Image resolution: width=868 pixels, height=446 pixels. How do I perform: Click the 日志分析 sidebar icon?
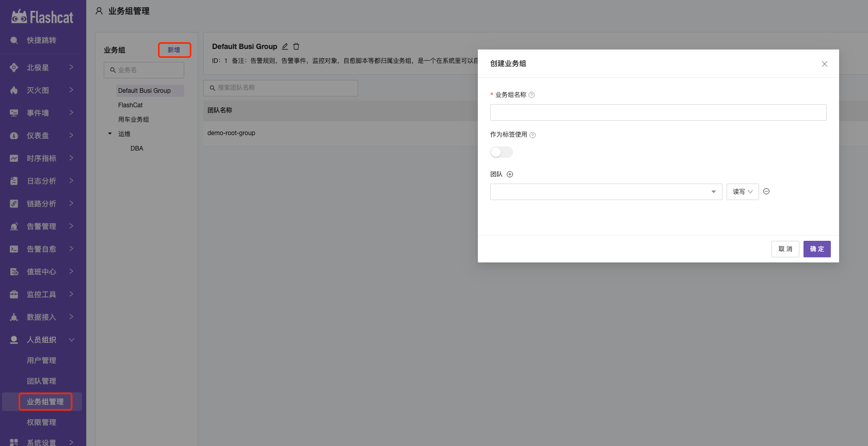click(14, 181)
